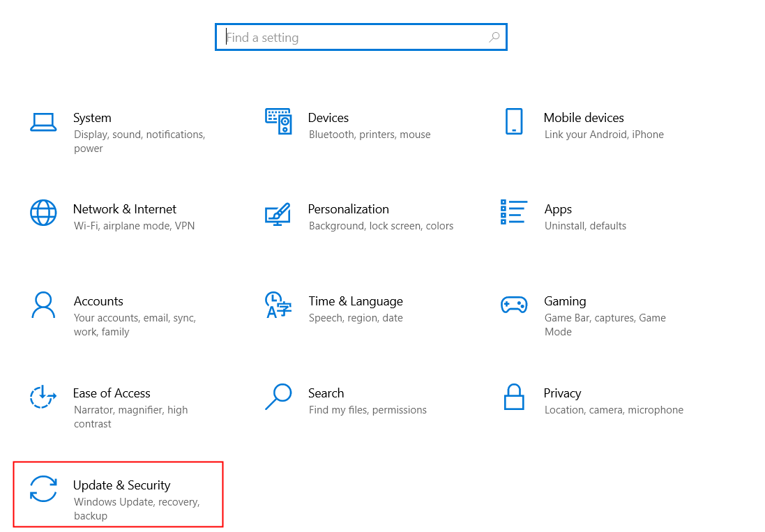
Task: Select the System laptop icon
Action: pos(43,120)
